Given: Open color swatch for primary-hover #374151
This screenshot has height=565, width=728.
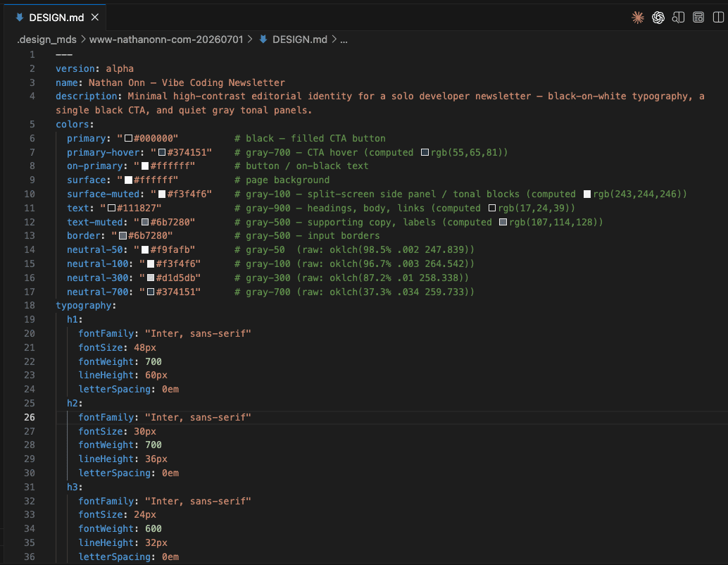Looking at the screenshot, I should (162, 152).
